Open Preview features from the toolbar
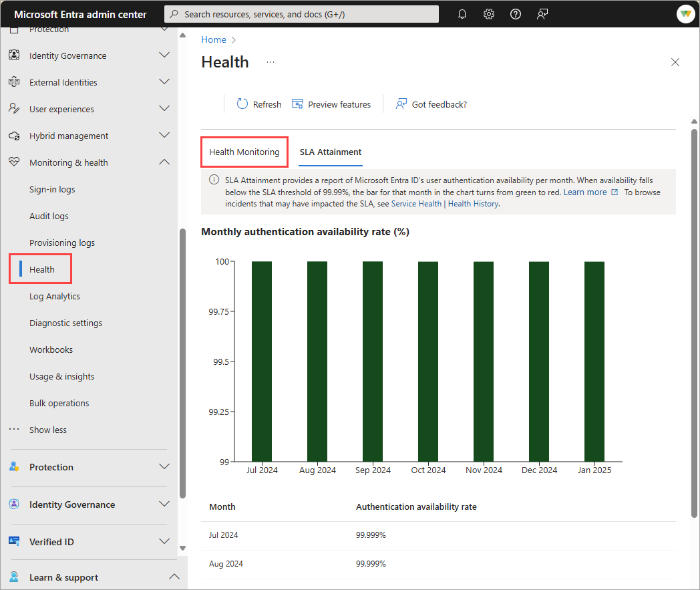 click(331, 104)
